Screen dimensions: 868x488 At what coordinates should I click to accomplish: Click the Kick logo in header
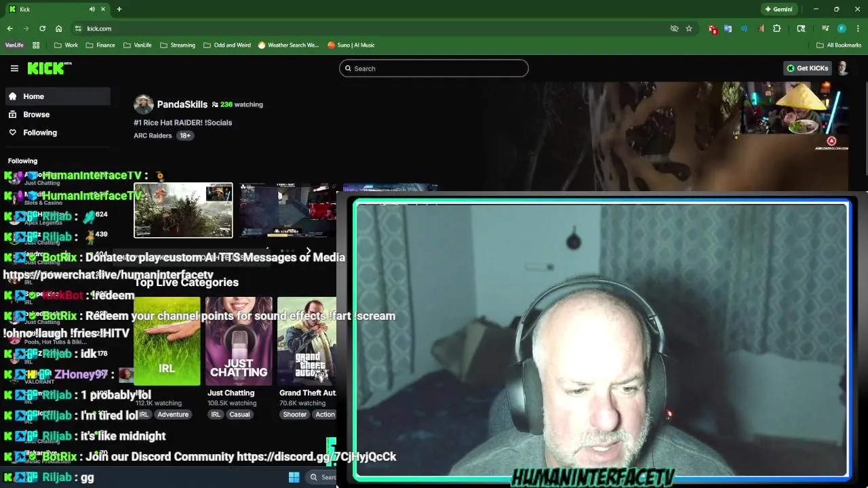click(50, 68)
